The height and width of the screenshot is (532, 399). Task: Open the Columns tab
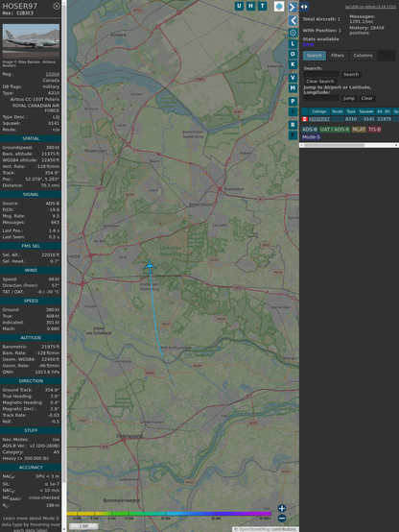363,56
